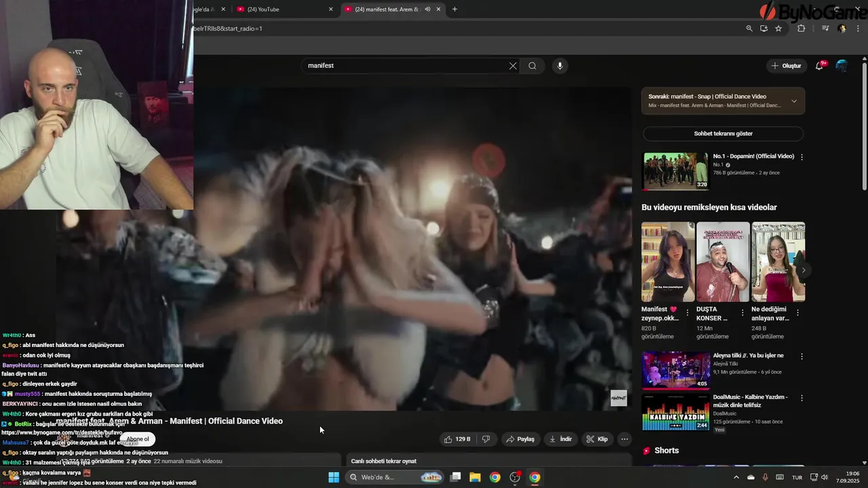Viewport: 868px width, 488px height.
Task: Bookmark this page with star icon
Action: (778, 28)
